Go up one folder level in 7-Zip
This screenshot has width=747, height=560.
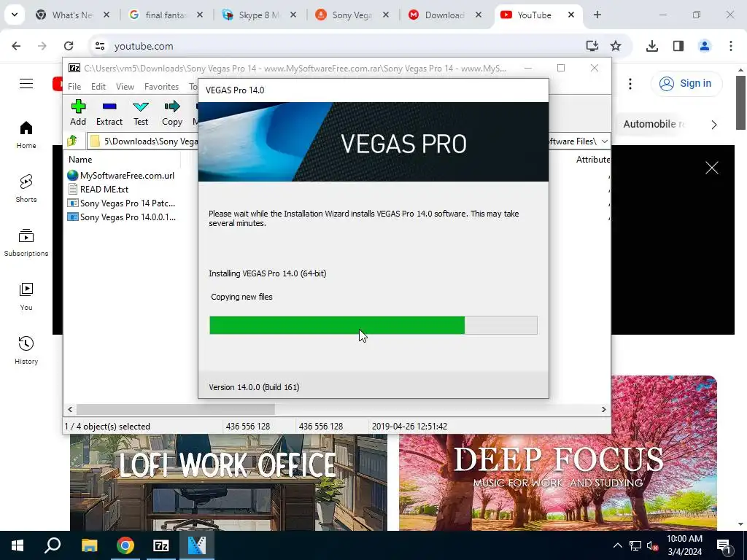(72, 141)
